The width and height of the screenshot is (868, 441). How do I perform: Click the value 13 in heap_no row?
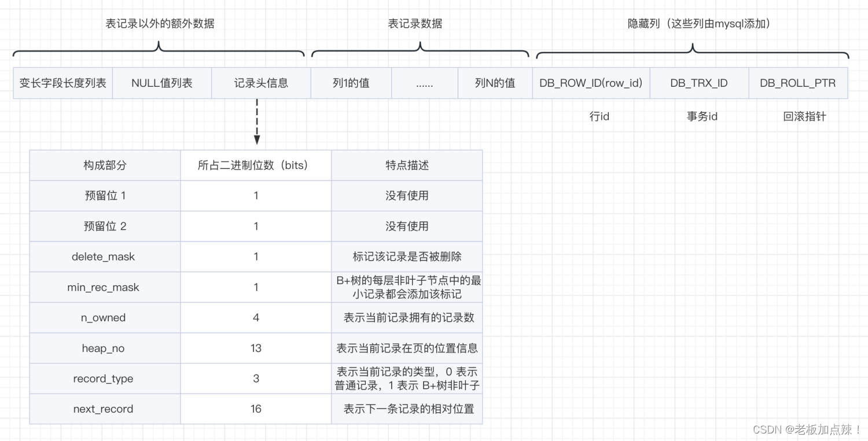pos(256,348)
